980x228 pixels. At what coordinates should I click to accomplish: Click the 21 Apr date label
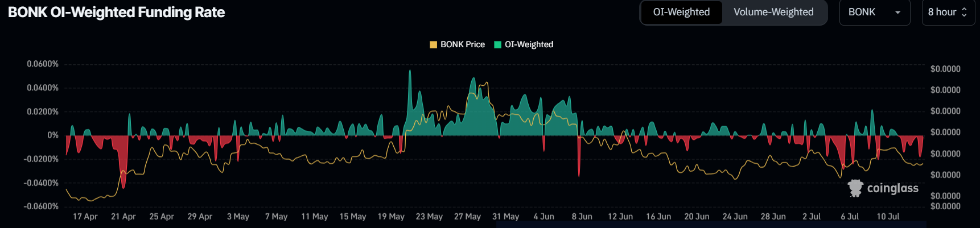(x=123, y=217)
